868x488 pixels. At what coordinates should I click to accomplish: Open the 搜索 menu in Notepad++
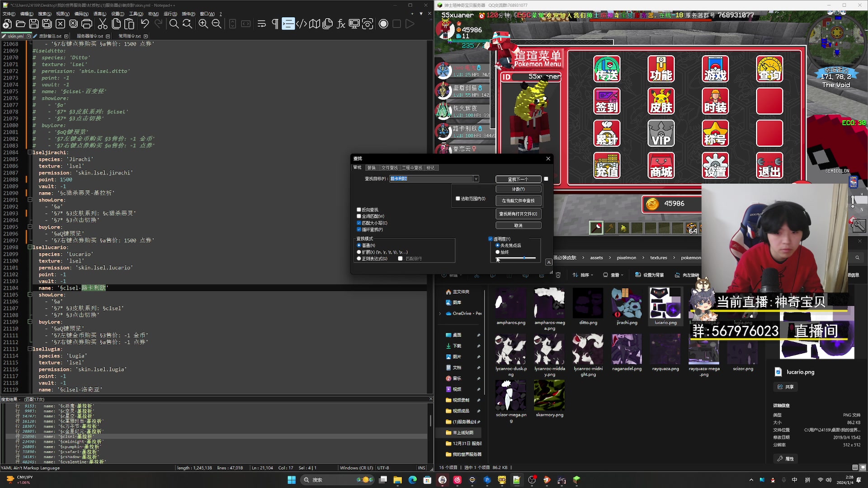(x=45, y=14)
